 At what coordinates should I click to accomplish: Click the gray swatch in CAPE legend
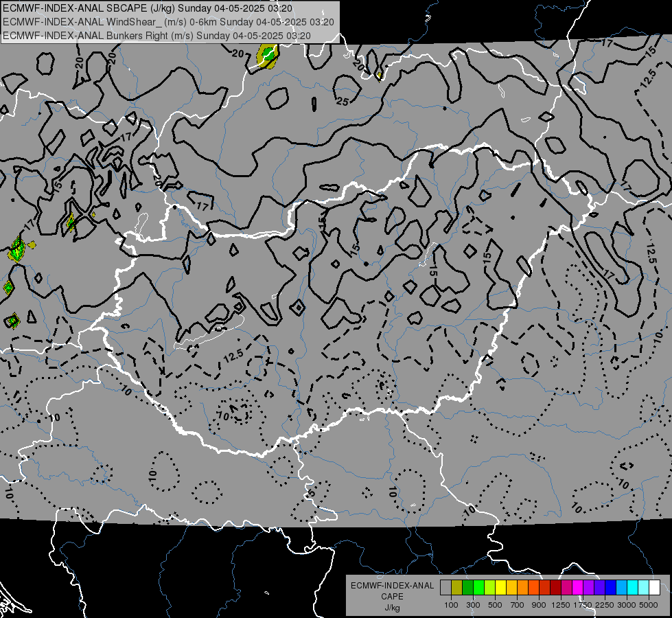(445, 588)
